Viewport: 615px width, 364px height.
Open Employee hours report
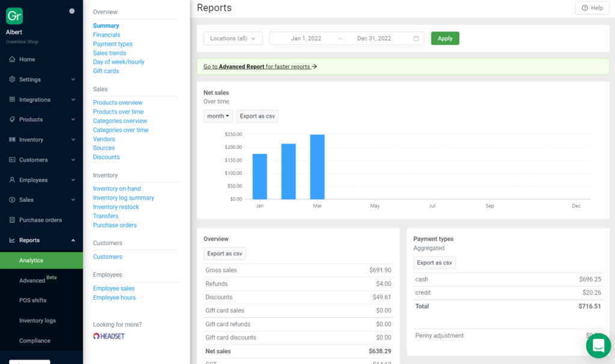(x=115, y=298)
